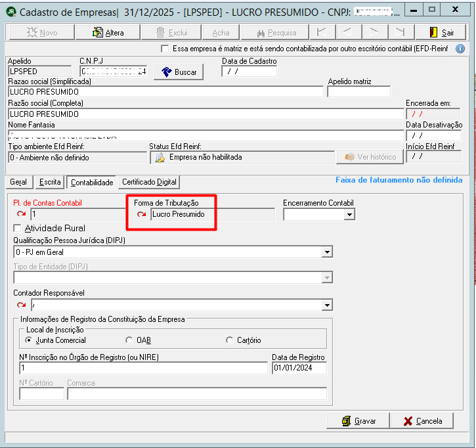Click the Ver histórico button
Image resolution: width=476 pixels, height=448 pixels.
tap(370, 157)
